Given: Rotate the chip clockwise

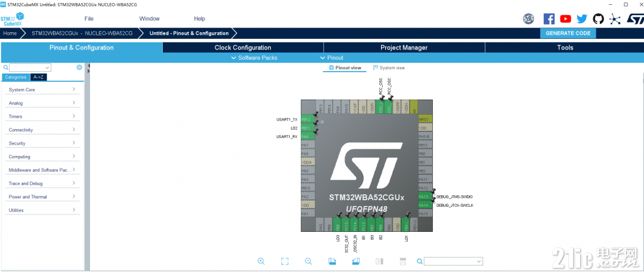Looking at the screenshot, I should click(x=332, y=261).
